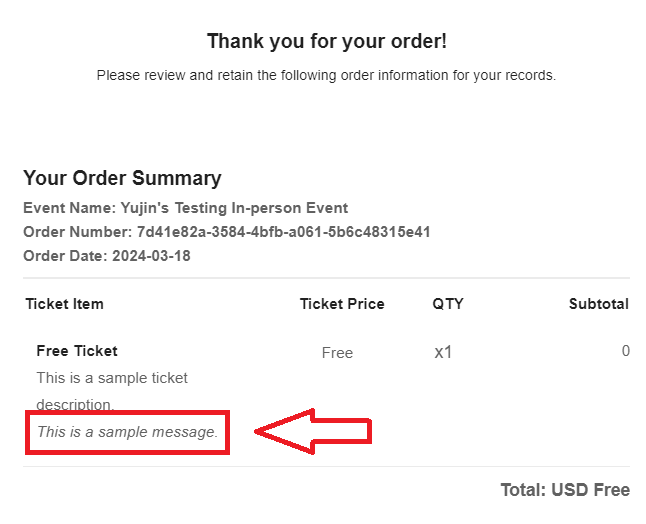Click the order number 7d41e82a value
The width and height of the screenshot is (646, 524).
click(x=283, y=232)
